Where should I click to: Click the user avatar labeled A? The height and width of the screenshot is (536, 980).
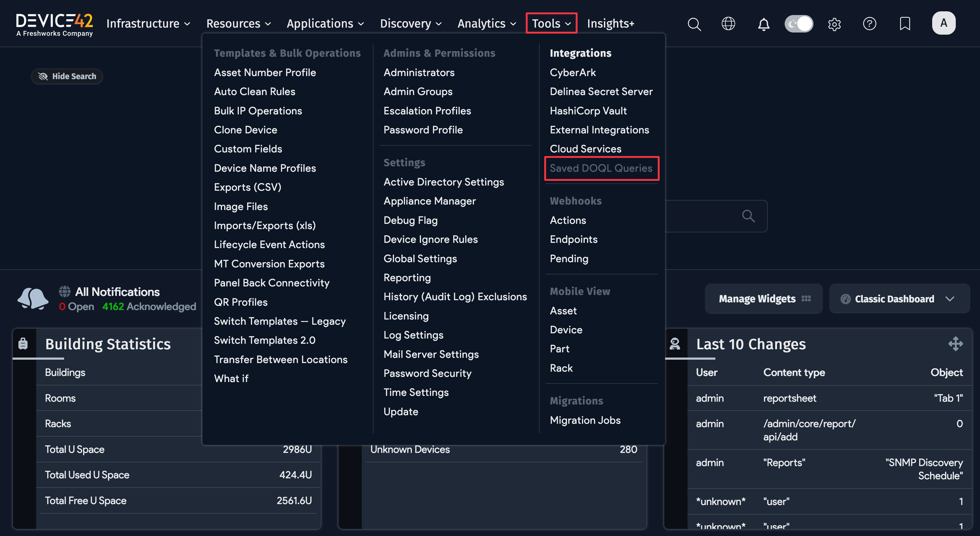tap(944, 23)
